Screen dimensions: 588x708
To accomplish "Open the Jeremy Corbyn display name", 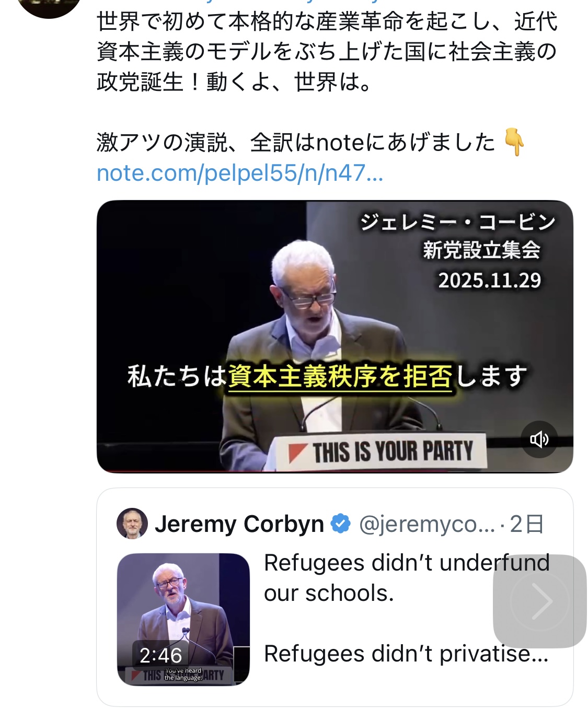I will pyautogui.click(x=239, y=524).
